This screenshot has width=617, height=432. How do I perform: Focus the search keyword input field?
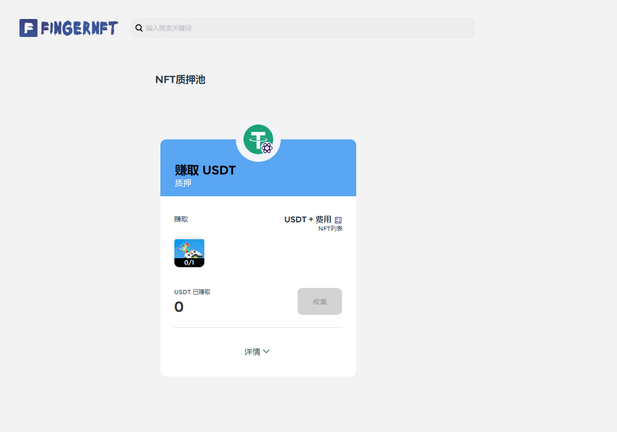[x=303, y=28]
